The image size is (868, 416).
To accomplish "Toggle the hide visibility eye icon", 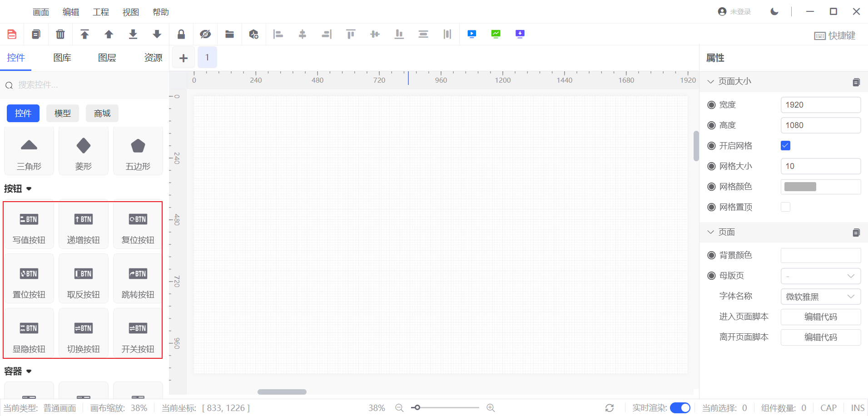I will [205, 34].
